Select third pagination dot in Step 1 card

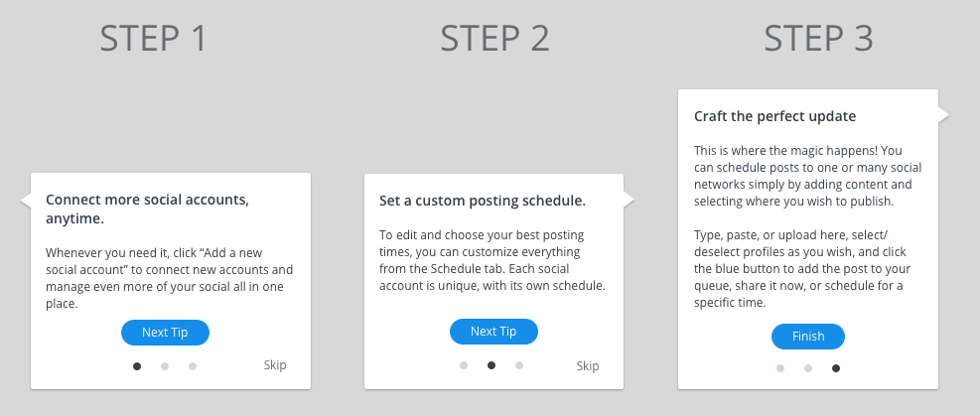[193, 366]
